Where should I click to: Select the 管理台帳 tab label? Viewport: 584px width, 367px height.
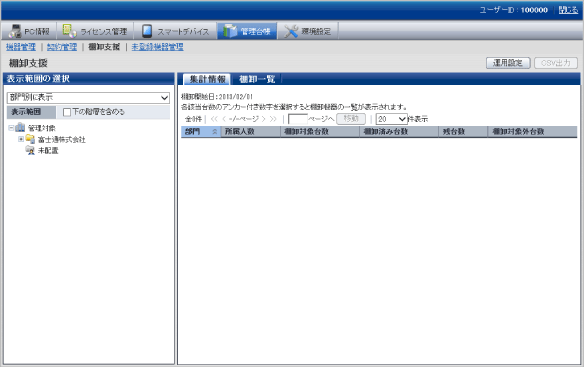[x=256, y=32]
